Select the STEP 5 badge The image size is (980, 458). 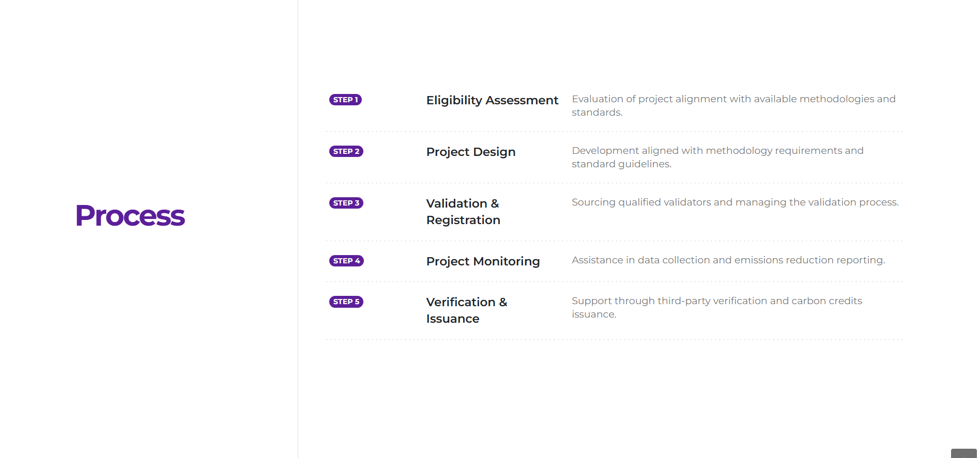coord(346,302)
